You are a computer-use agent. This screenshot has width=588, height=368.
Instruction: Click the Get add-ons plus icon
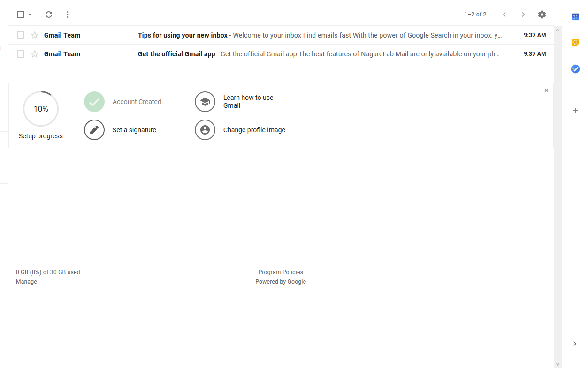click(x=575, y=111)
